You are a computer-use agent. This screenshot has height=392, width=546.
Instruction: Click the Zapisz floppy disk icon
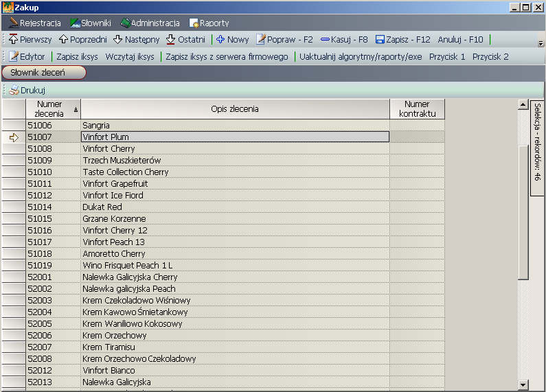click(x=380, y=39)
